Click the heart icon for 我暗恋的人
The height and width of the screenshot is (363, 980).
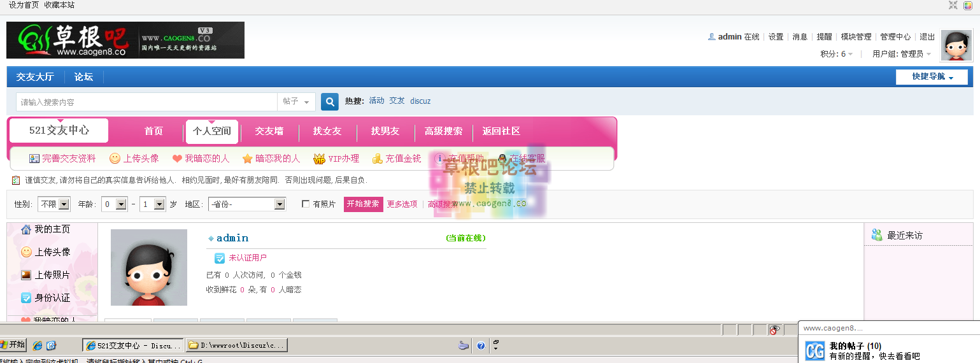(176, 159)
